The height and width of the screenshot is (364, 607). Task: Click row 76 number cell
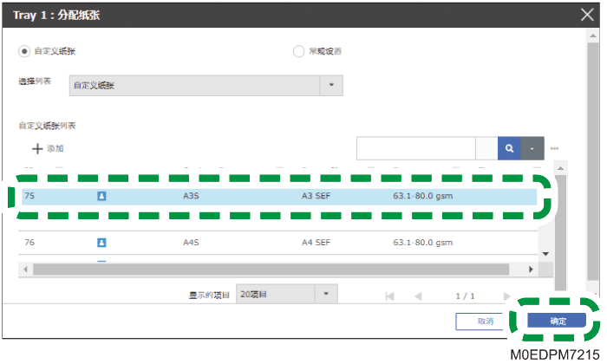(x=29, y=243)
